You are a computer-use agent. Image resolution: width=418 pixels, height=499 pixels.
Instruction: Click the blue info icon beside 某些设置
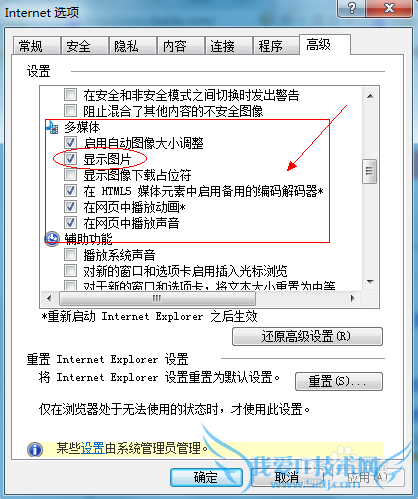click(x=35, y=449)
